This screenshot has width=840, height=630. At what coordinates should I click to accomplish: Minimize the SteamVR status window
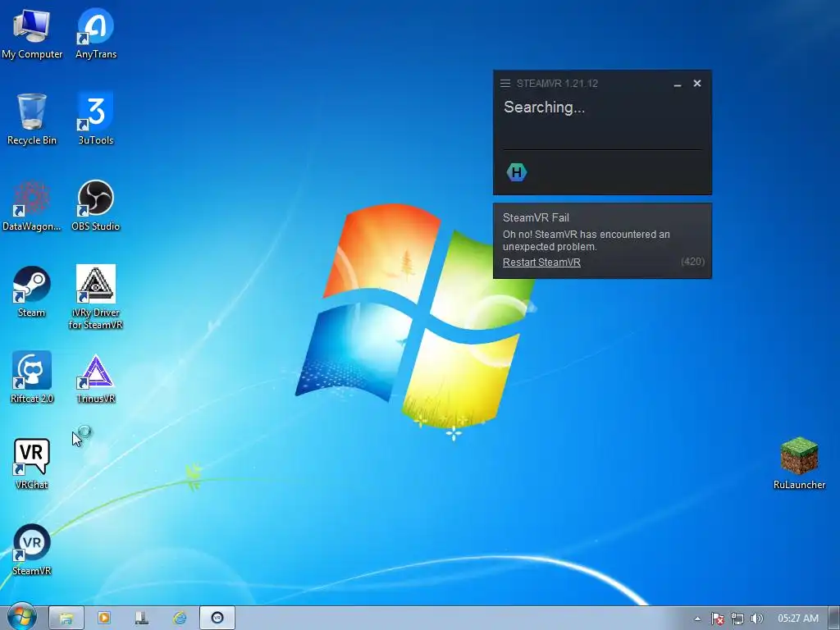[x=678, y=84]
